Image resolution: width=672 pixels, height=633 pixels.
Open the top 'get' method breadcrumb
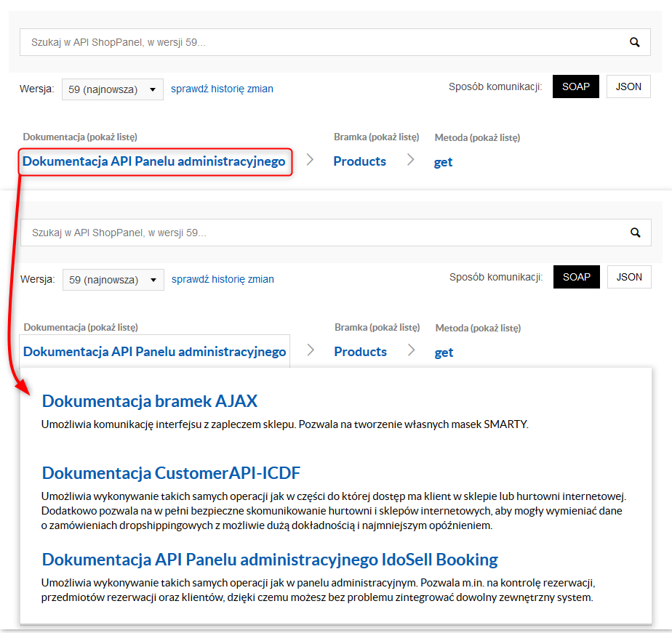(x=443, y=162)
